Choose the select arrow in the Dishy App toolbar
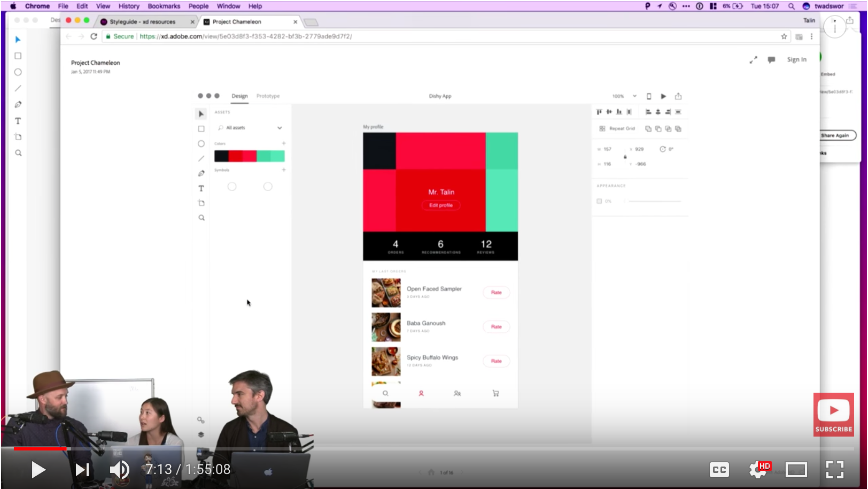This screenshot has height=489, width=868. pos(201,114)
